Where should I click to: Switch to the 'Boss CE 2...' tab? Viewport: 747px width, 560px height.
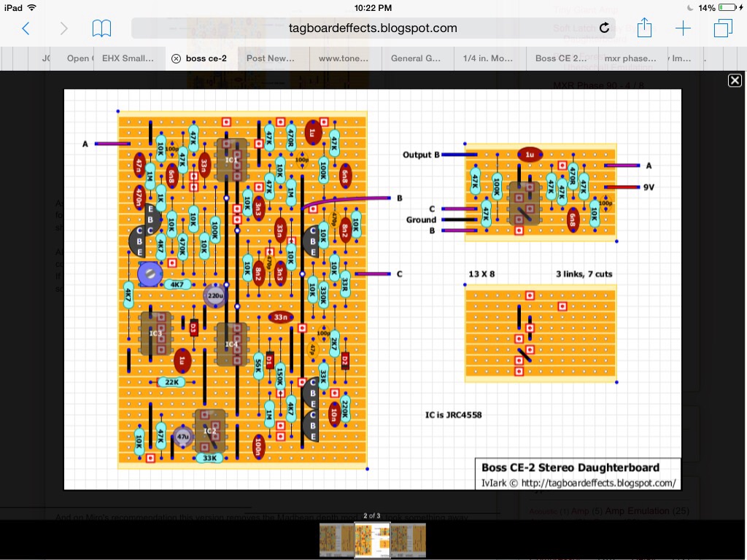pos(560,58)
